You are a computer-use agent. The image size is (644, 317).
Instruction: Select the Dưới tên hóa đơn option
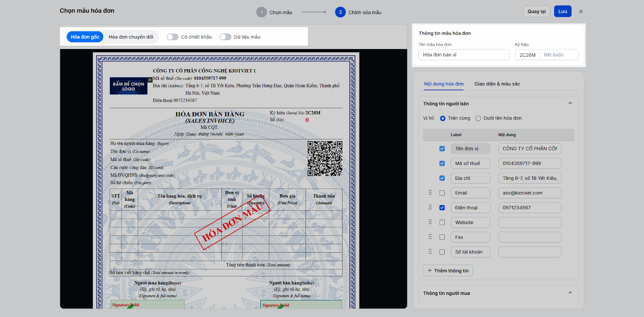[478, 118]
